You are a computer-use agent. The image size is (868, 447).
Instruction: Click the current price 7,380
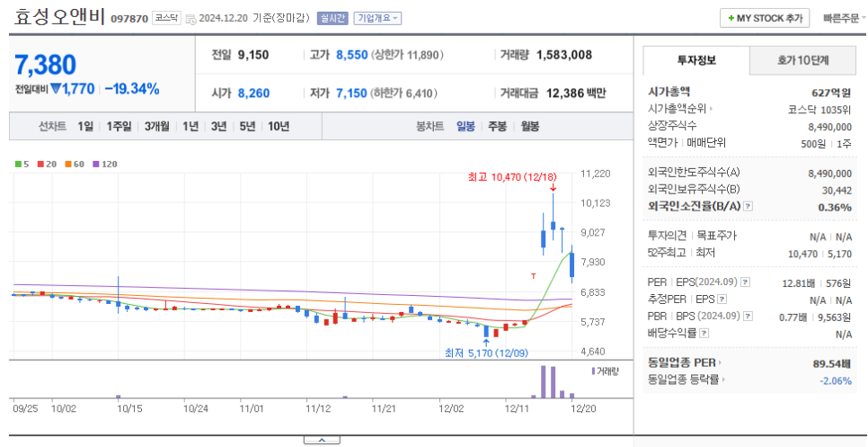pyautogui.click(x=46, y=66)
